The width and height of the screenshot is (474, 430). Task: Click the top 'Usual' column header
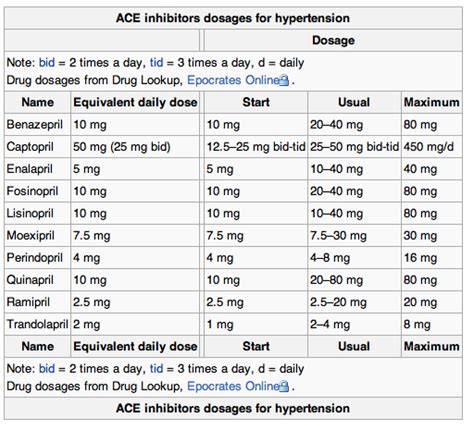[354, 102]
